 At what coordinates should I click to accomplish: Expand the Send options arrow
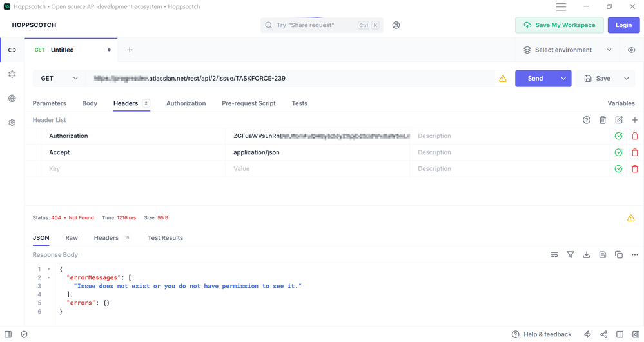(x=563, y=79)
